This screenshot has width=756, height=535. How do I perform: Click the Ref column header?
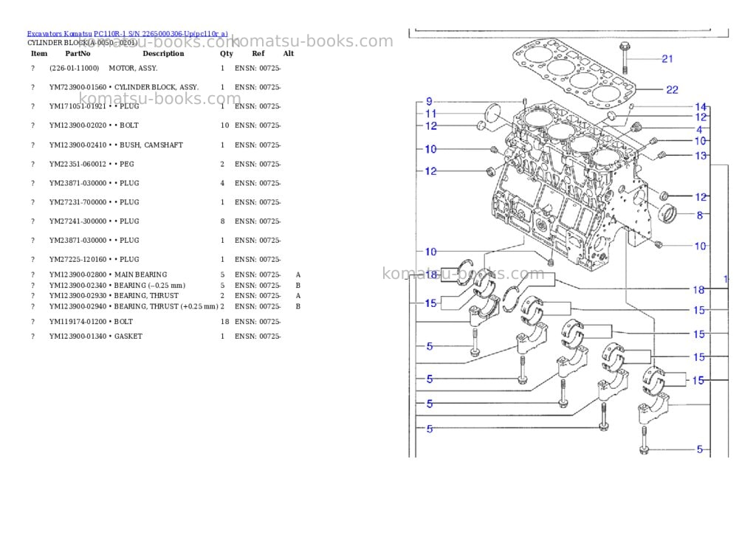point(258,53)
